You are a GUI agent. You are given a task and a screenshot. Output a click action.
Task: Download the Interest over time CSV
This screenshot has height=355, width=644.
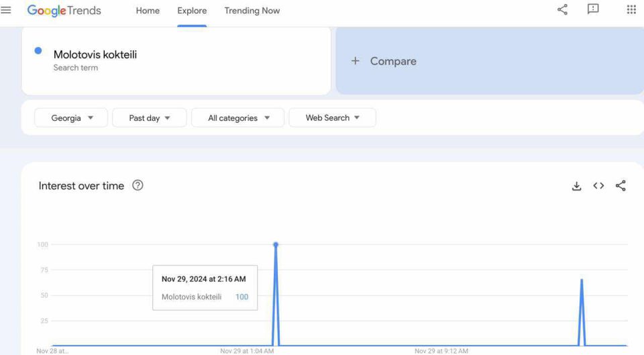(576, 186)
